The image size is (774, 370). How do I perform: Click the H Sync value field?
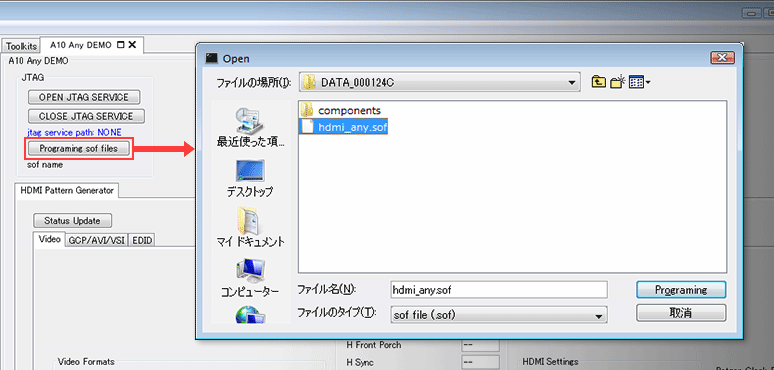click(x=480, y=363)
